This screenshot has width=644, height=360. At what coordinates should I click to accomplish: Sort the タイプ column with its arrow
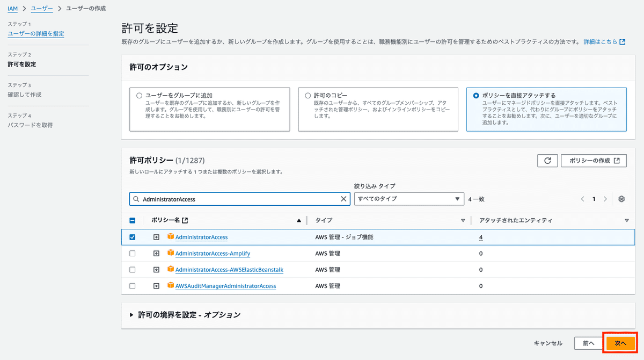(463, 221)
